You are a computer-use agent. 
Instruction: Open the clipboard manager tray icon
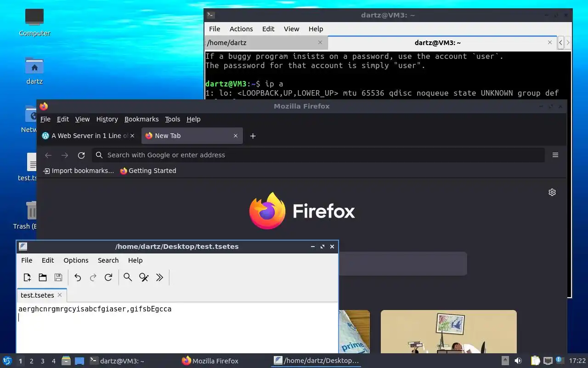point(535,361)
